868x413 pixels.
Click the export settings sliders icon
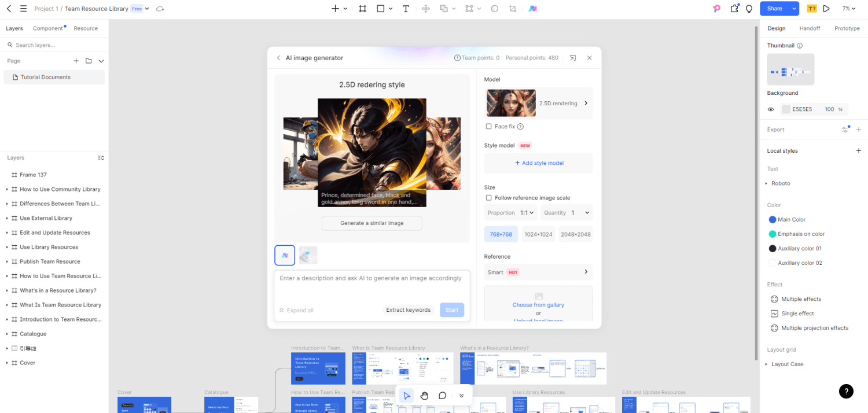point(844,130)
